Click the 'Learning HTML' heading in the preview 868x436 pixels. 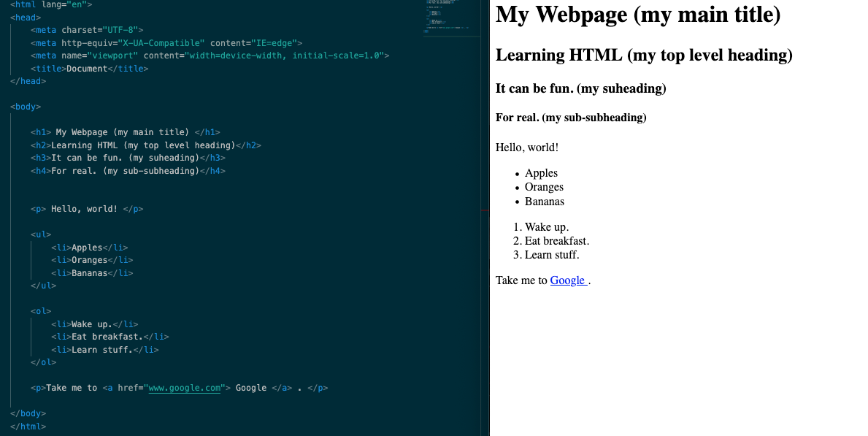coord(643,55)
